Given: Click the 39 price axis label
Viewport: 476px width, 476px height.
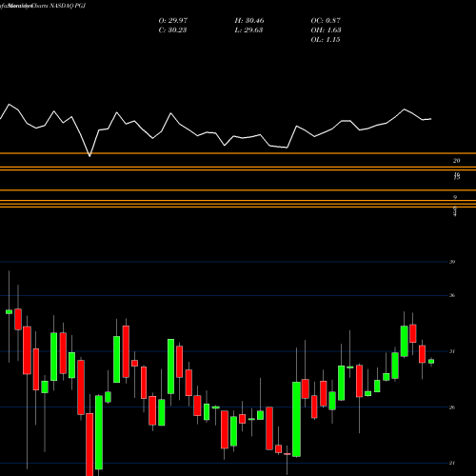Looking at the screenshot, I should coord(452,262).
